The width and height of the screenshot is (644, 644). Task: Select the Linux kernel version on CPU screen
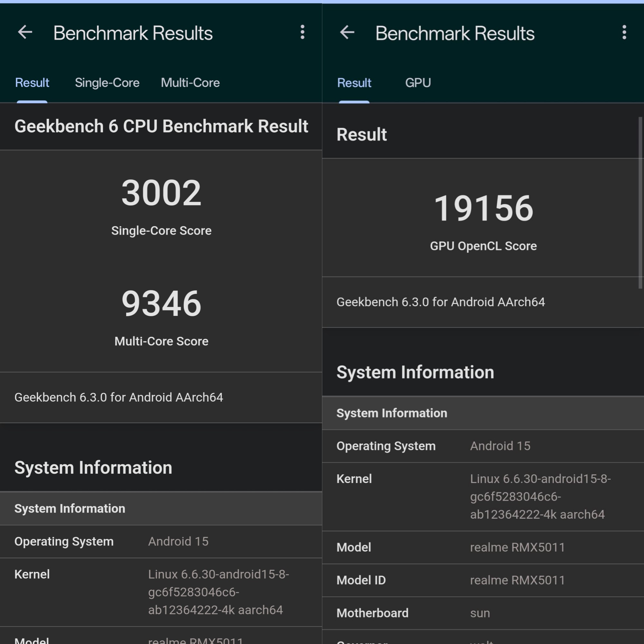[x=219, y=592]
